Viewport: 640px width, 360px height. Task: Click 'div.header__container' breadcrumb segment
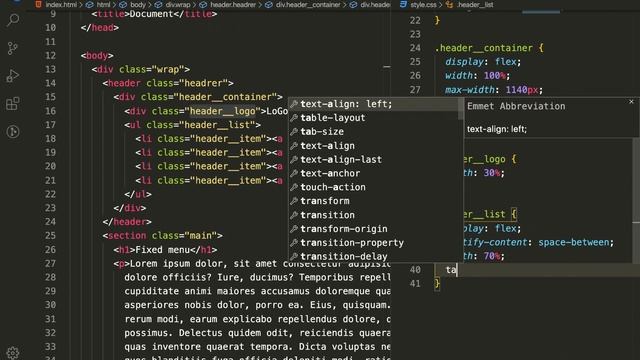coord(308,4)
